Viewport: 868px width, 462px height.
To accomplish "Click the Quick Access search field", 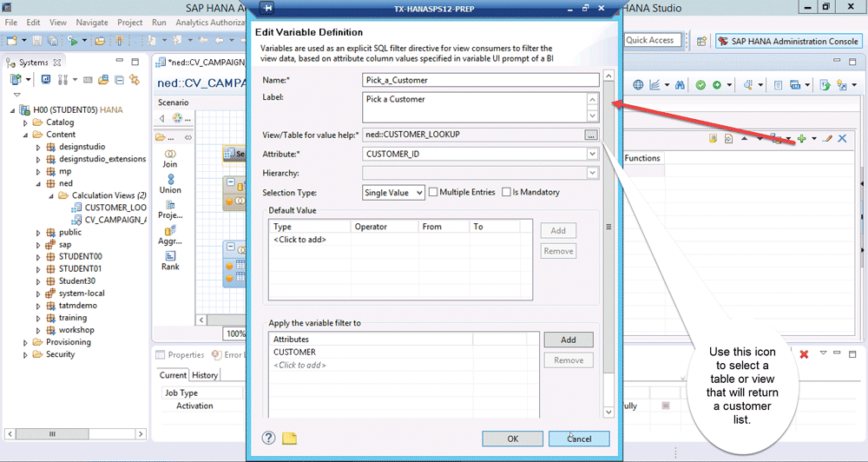I will point(653,41).
